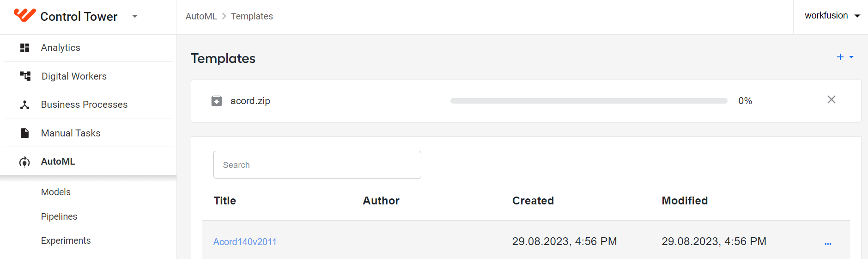The width and height of the screenshot is (868, 259).
Task: Click the AutoML sidebar icon
Action: (x=24, y=162)
